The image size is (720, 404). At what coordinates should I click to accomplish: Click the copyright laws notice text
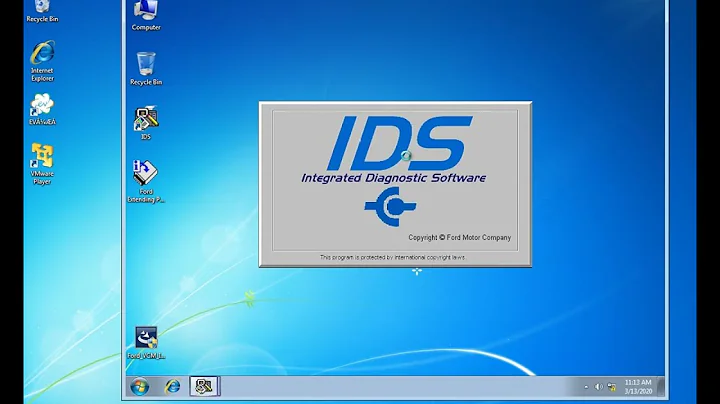click(x=393, y=257)
